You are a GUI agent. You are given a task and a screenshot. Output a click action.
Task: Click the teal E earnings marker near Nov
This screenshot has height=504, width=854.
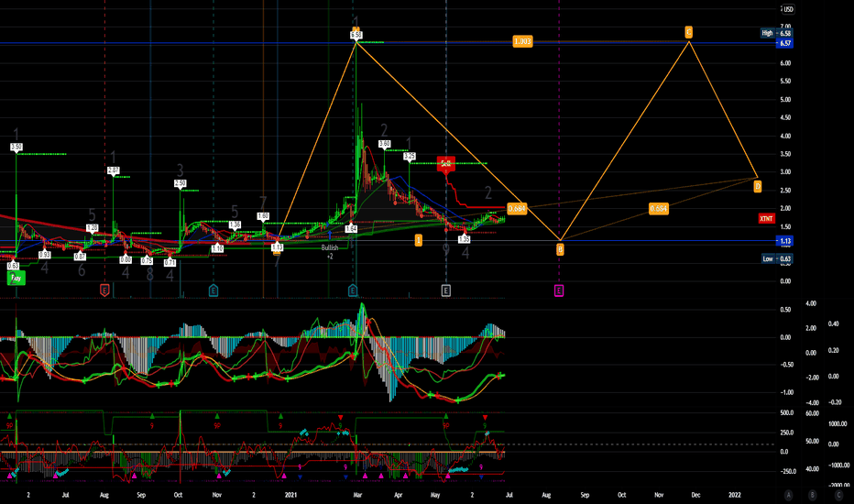click(213, 290)
